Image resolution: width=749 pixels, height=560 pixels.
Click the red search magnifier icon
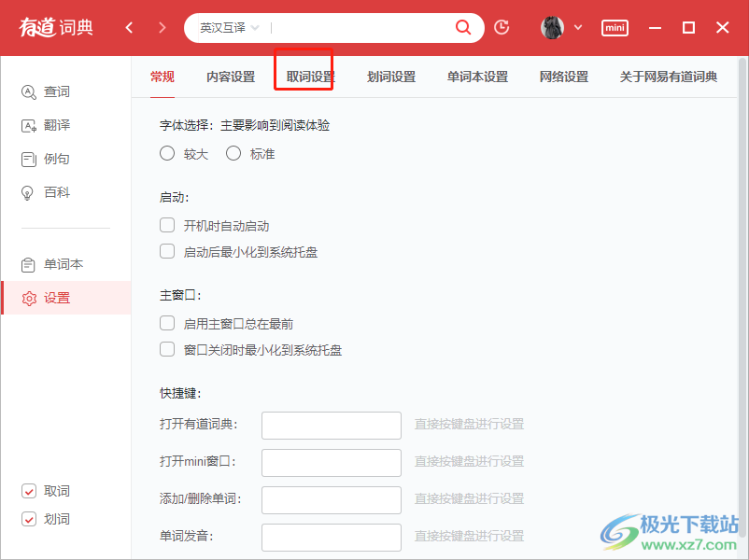click(x=463, y=28)
